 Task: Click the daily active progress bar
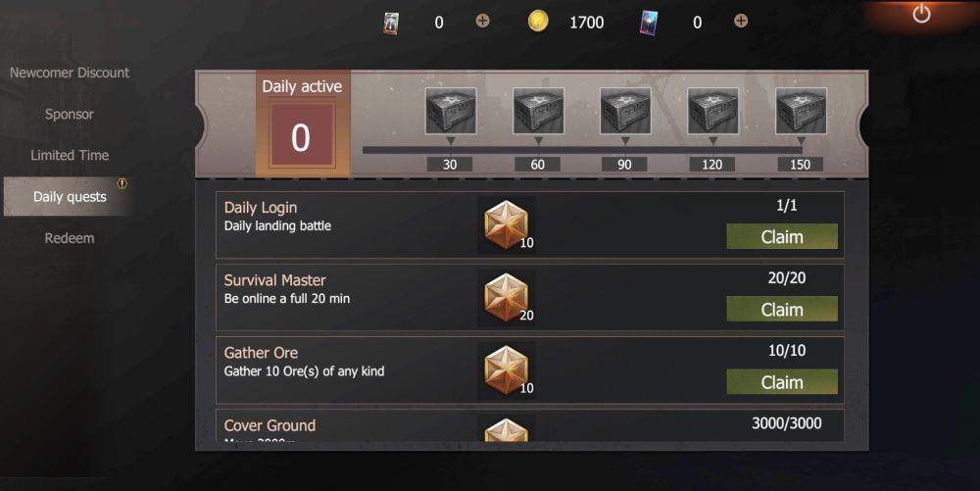click(582, 150)
